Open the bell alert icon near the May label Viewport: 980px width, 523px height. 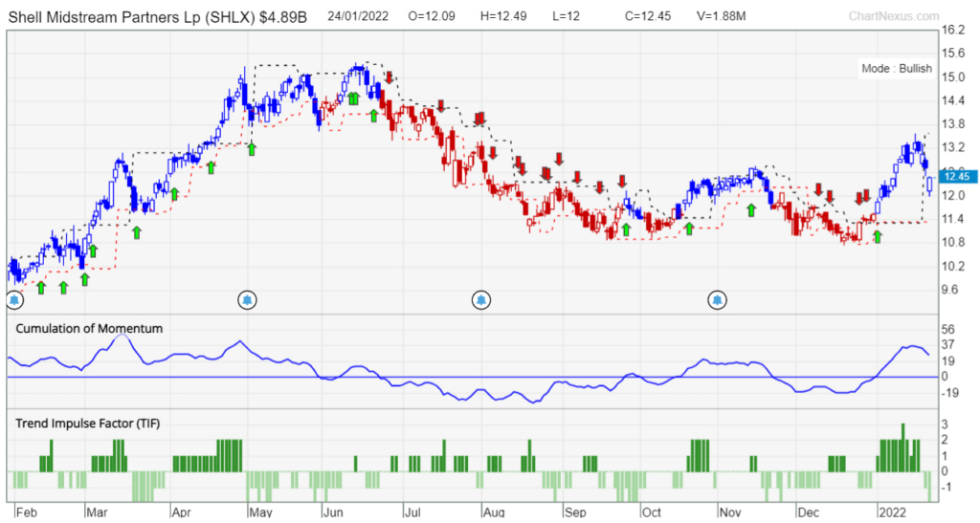(248, 301)
